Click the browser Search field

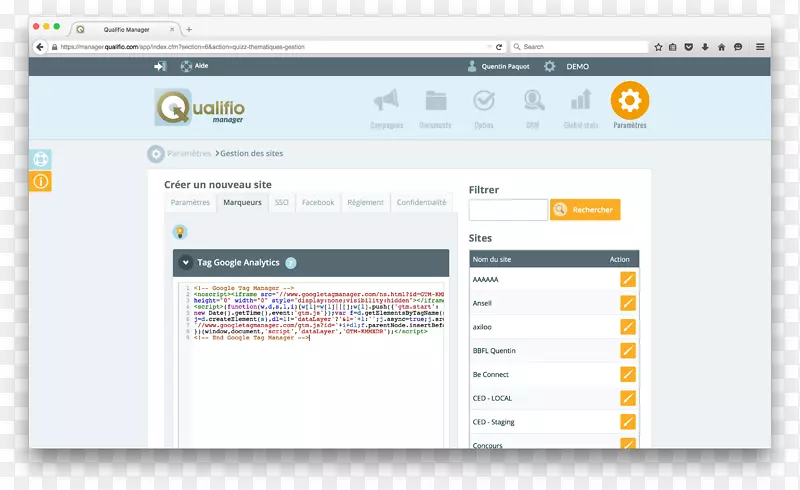(579, 47)
